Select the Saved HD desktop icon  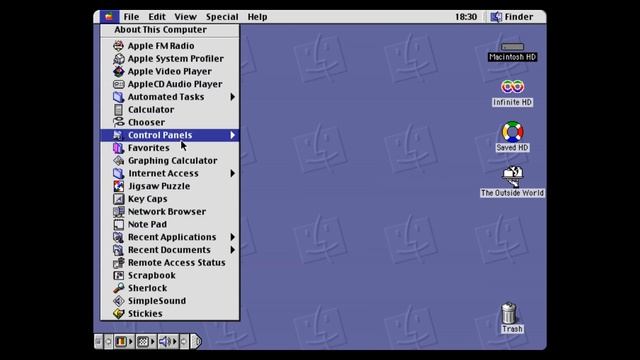(512, 137)
